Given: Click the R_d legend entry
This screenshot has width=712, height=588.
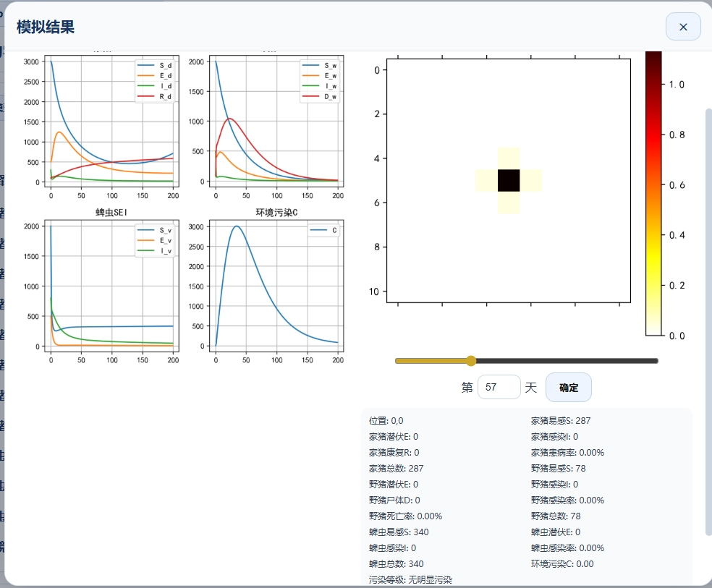Looking at the screenshot, I should tap(158, 95).
